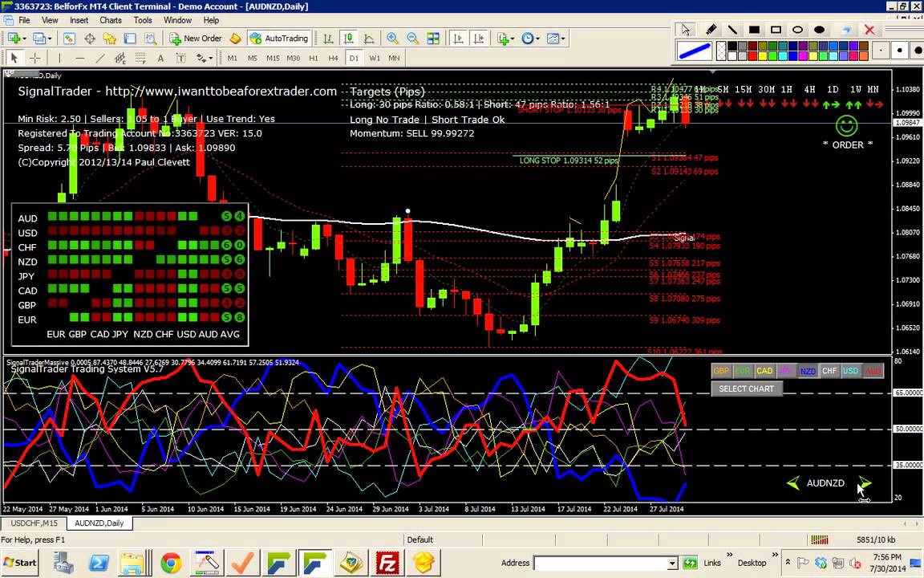Open the MetaEditor icon next to New Order
Viewport: 924px width, 578px height.
[x=235, y=39]
